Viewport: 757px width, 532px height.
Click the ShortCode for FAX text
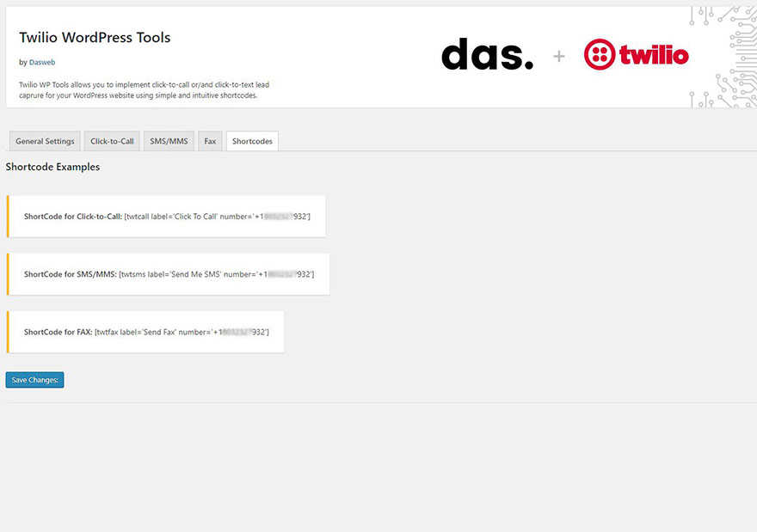[58, 333]
